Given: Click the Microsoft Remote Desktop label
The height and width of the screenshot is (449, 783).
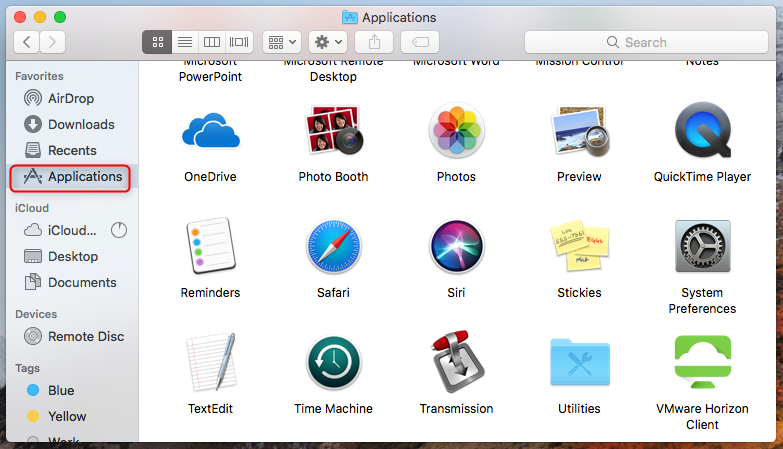Looking at the screenshot, I should (333, 71).
